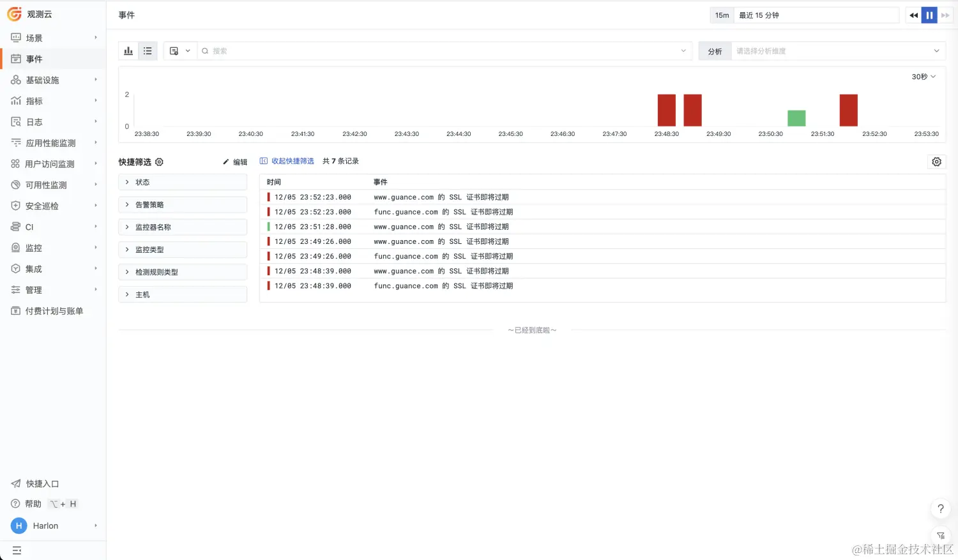Click the 最近 15 分钟 time field
Image resolution: width=958 pixels, height=560 pixels.
click(817, 15)
